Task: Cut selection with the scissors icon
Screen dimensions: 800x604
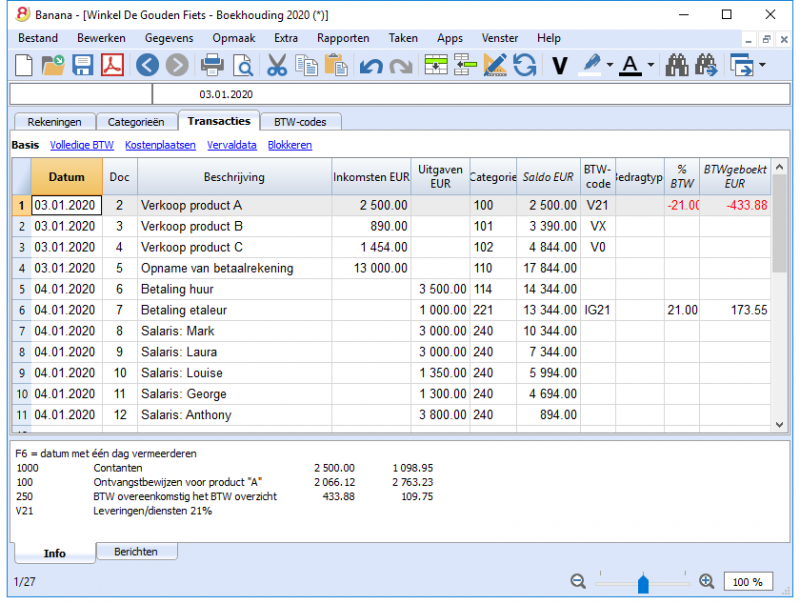Action: (277, 65)
